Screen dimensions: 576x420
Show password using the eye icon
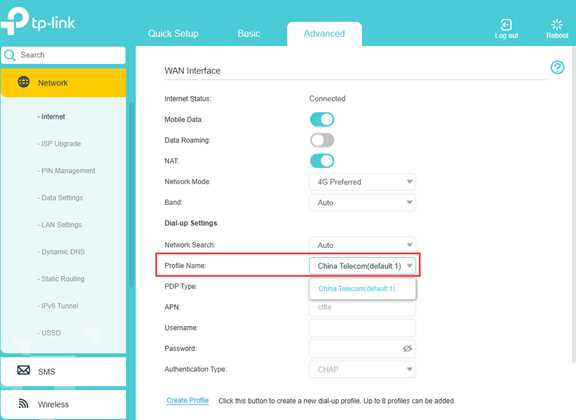[x=407, y=348]
